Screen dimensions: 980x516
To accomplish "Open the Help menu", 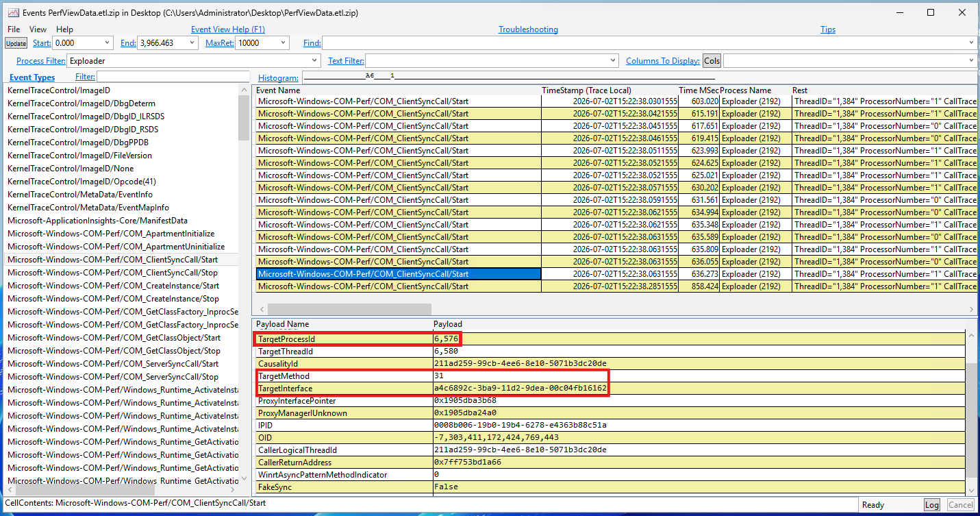I will [x=64, y=29].
